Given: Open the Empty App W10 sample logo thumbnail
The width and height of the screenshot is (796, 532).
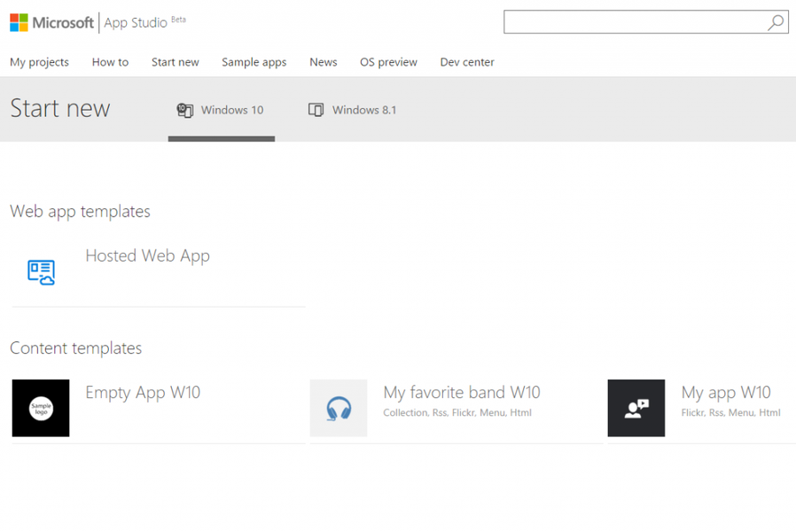Looking at the screenshot, I should [41, 408].
